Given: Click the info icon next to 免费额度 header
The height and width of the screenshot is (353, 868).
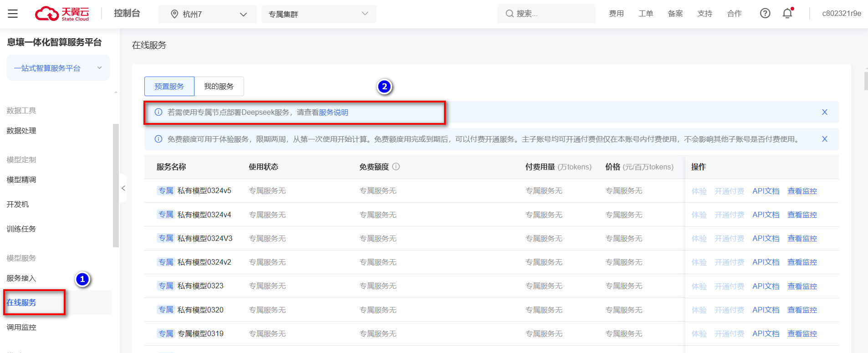Looking at the screenshot, I should pos(396,167).
